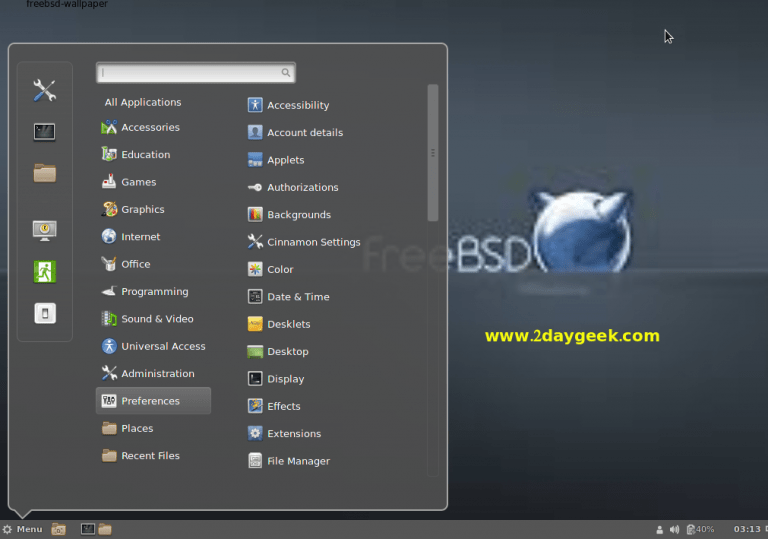Open Color settings

pyautogui.click(x=270, y=270)
